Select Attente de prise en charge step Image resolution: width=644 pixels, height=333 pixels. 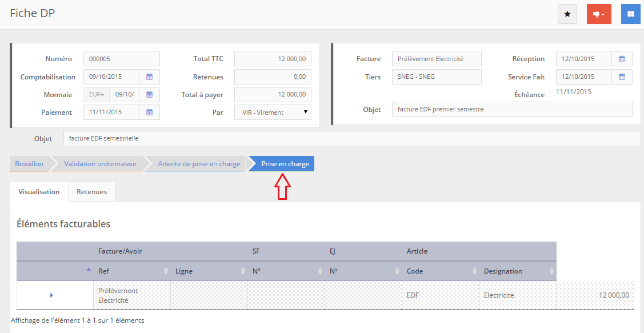pos(199,164)
